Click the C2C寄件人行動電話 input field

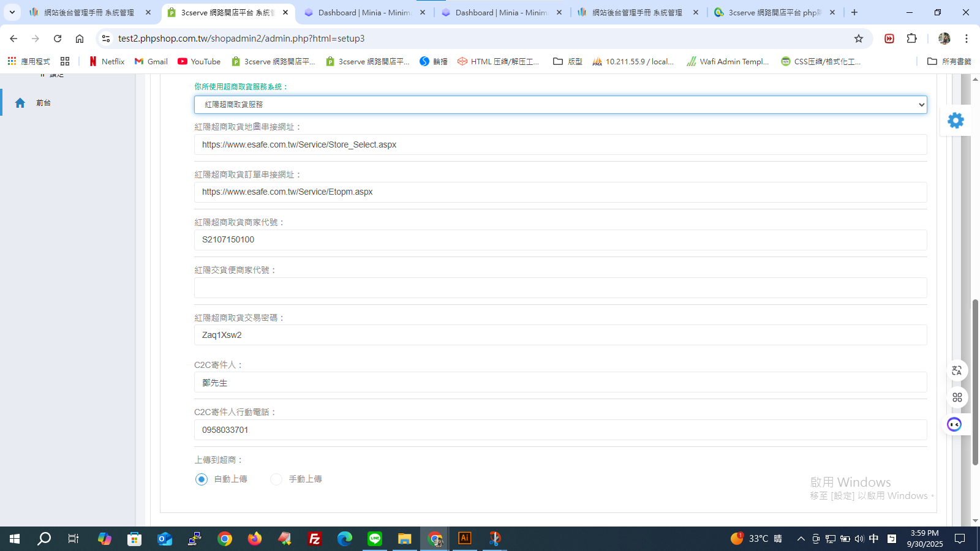click(x=560, y=430)
